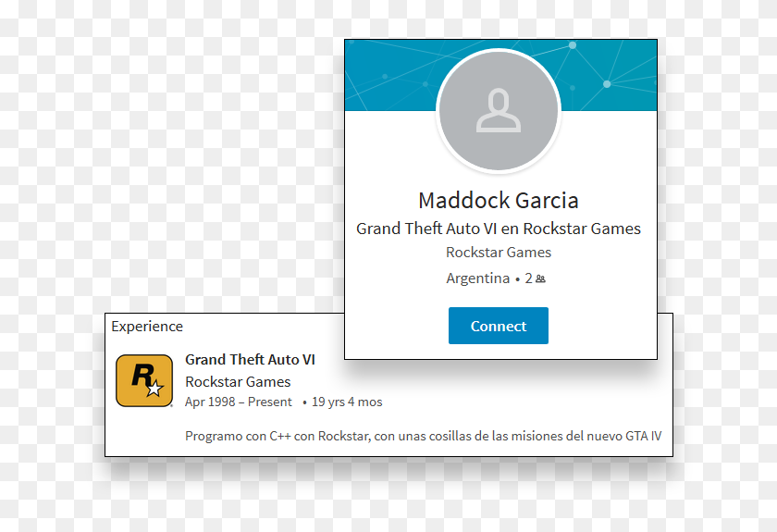Open Grand Theft Auto VI job title
The image size is (777, 532).
tap(251, 360)
